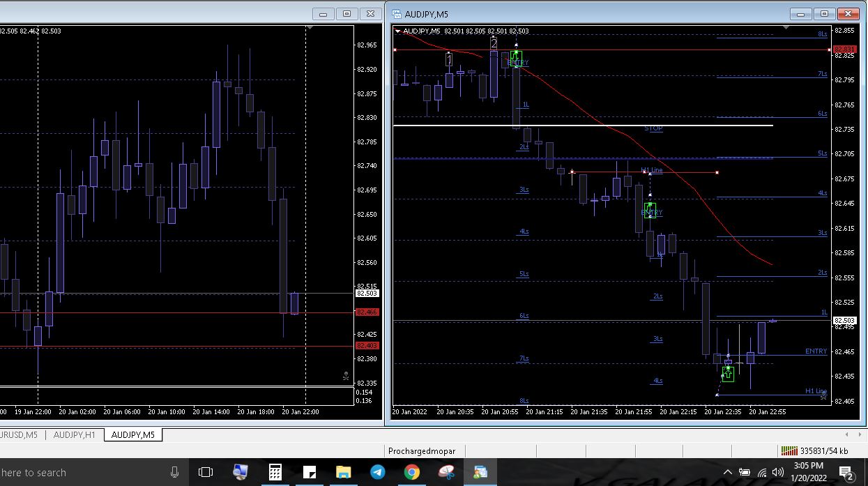Open the computer icon app next to Task View

coord(241,472)
